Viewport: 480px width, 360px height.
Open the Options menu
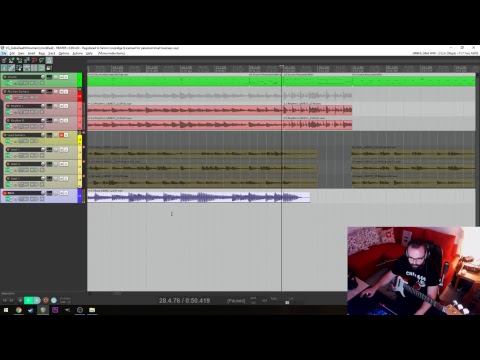64,53
